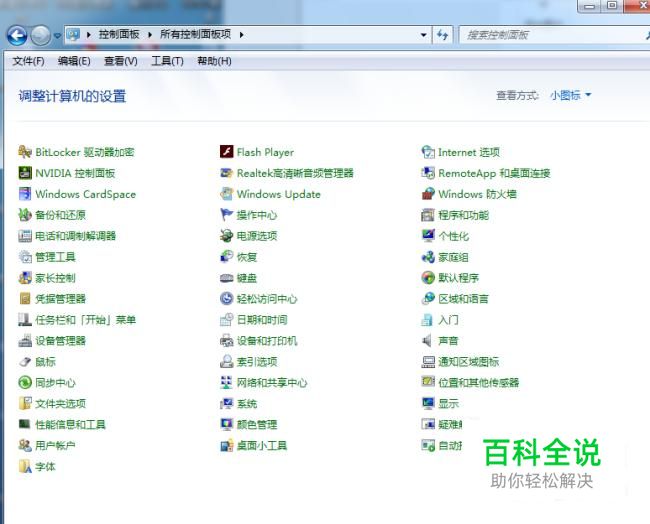Open the 性能信息和工具 link
This screenshot has width=650, height=524.
(70, 425)
